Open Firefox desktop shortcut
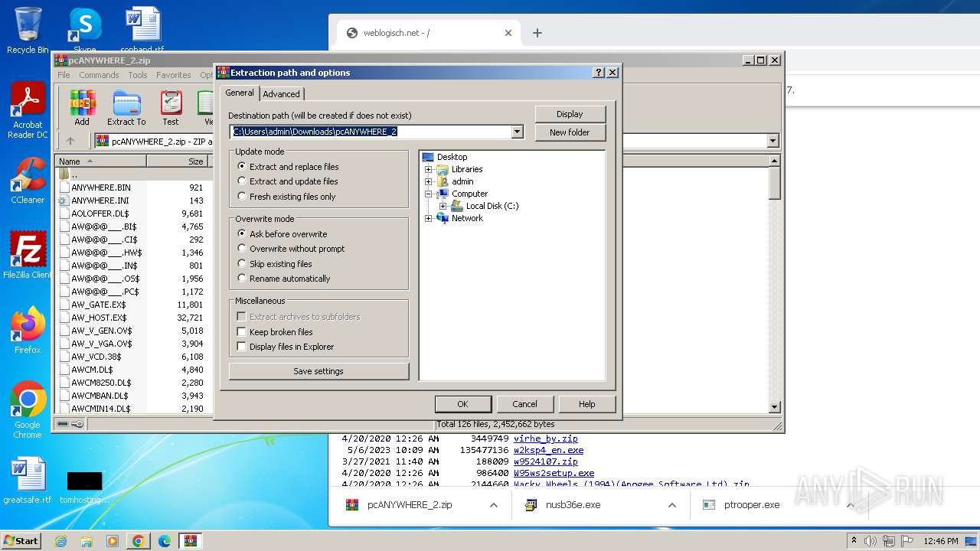Image resolution: width=980 pixels, height=551 pixels. (28, 331)
